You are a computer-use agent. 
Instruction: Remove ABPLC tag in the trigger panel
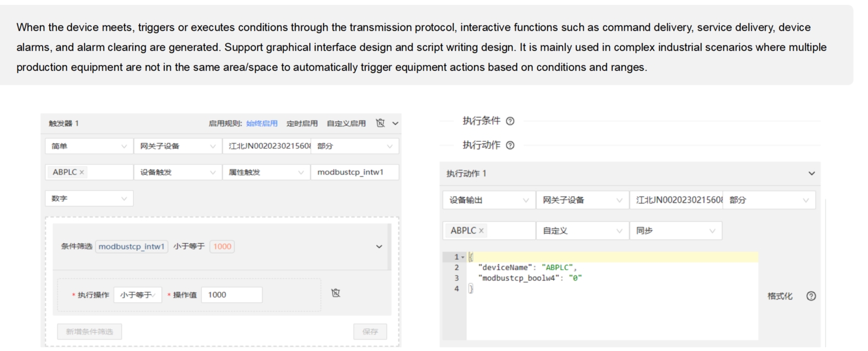(x=82, y=172)
